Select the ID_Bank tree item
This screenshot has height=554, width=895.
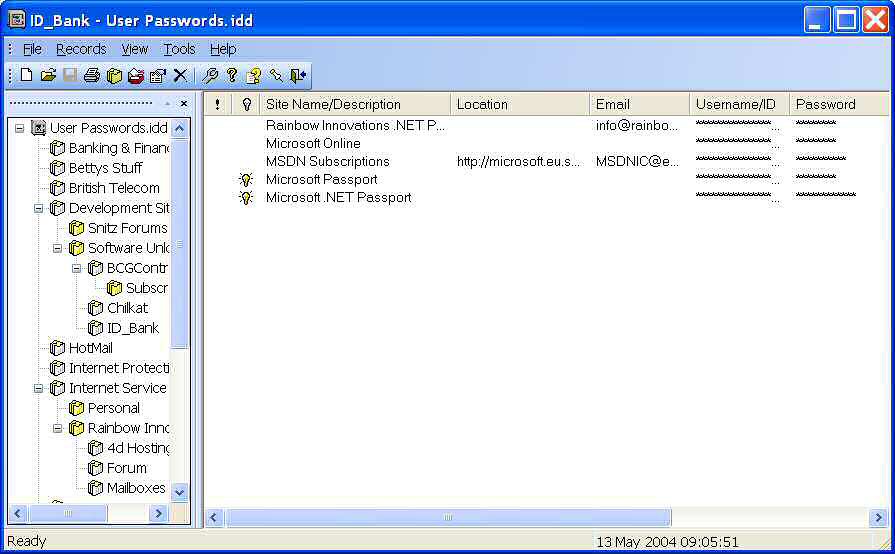tap(132, 328)
